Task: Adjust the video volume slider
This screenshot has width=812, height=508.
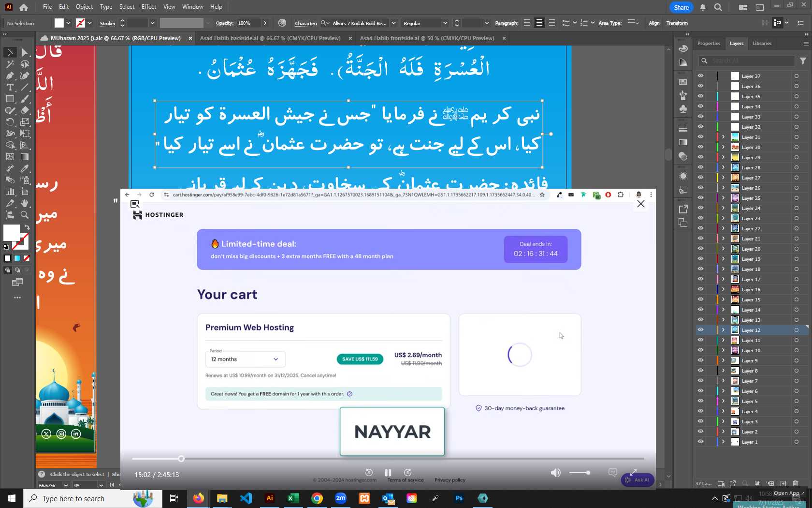Action: click(x=580, y=473)
